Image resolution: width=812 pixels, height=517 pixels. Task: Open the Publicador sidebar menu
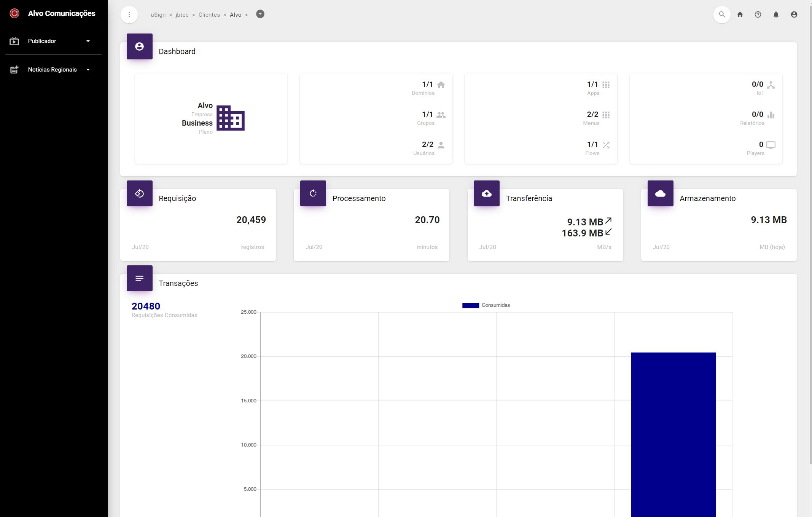point(53,41)
